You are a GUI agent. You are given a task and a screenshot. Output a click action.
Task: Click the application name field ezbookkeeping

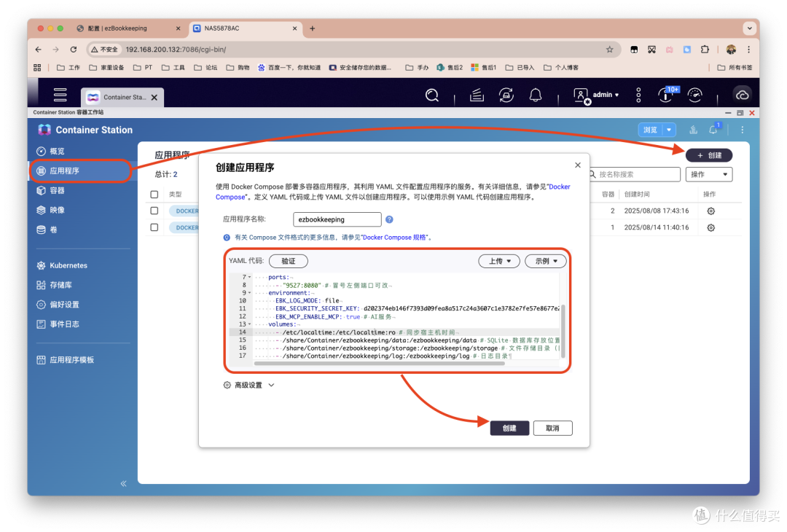[x=337, y=219]
